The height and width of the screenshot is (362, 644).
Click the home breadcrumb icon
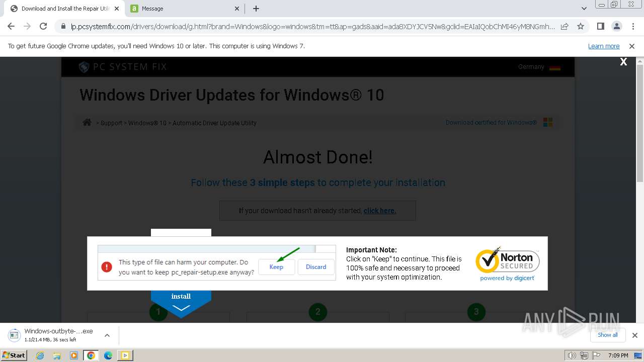click(x=87, y=122)
